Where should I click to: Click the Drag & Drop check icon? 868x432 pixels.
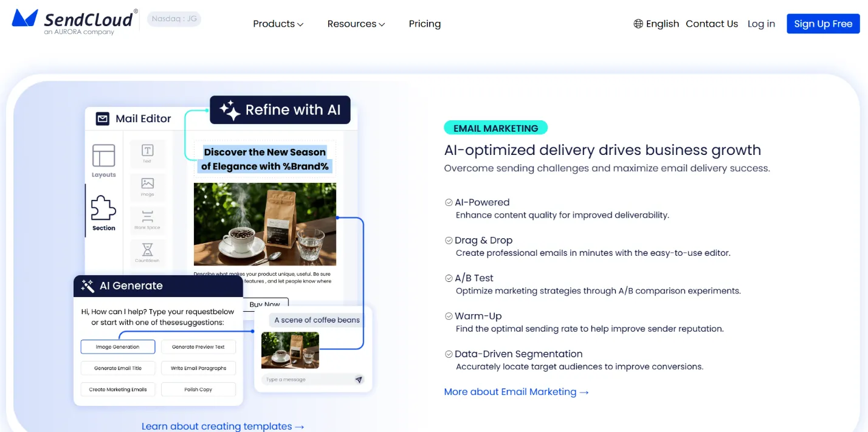coord(449,241)
